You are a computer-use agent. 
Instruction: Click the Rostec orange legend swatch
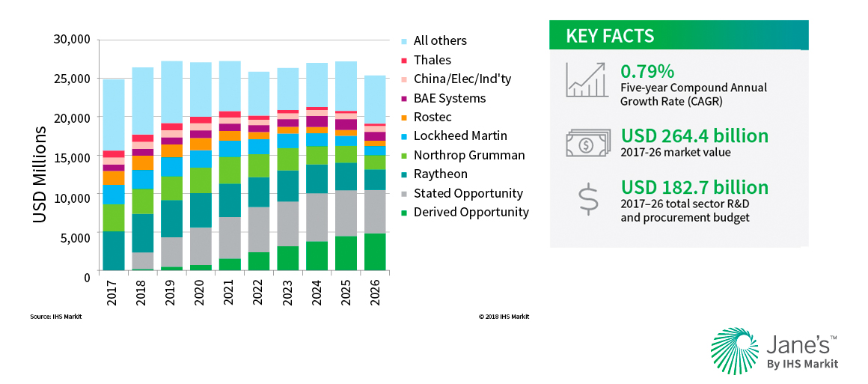404,118
